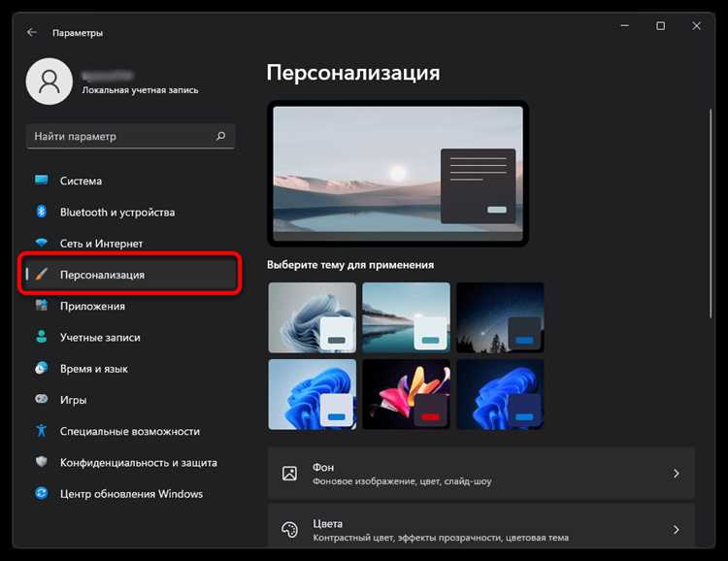
Task: Click Локальная учетная запись account text
Action: (x=140, y=90)
